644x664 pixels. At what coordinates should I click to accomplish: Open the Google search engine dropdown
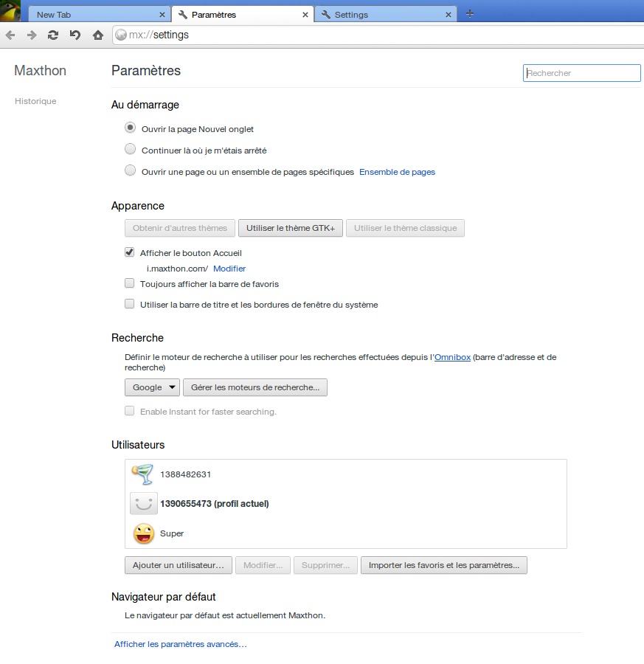153,387
